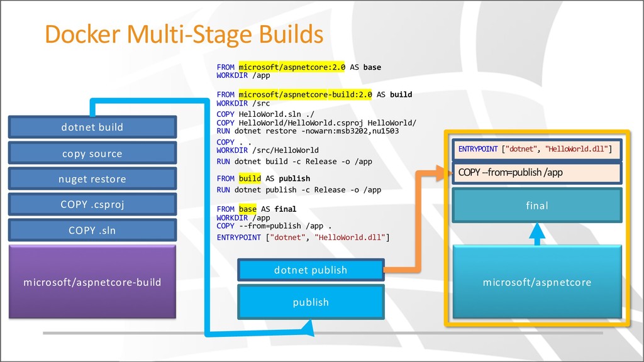Click the 'COPY --from=publish /app' box
The height and width of the screenshot is (362, 644).
tap(537, 172)
